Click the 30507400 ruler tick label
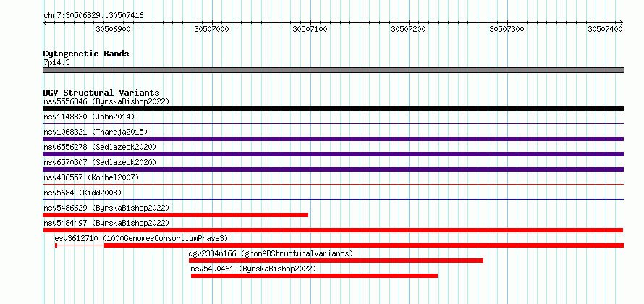 tap(606, 29)
